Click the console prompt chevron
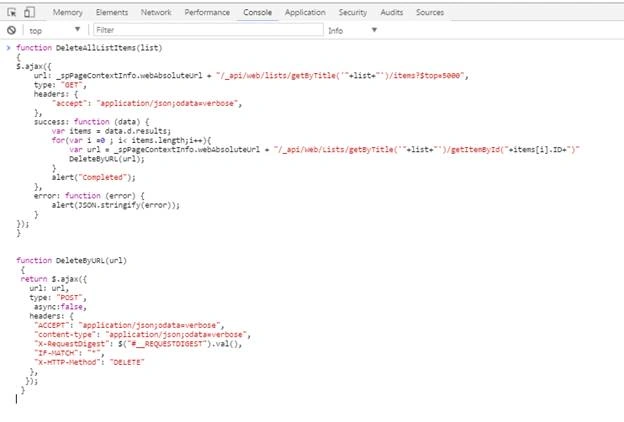The width and height of the screenshot is (624, 422). click(x=8, y=48)
